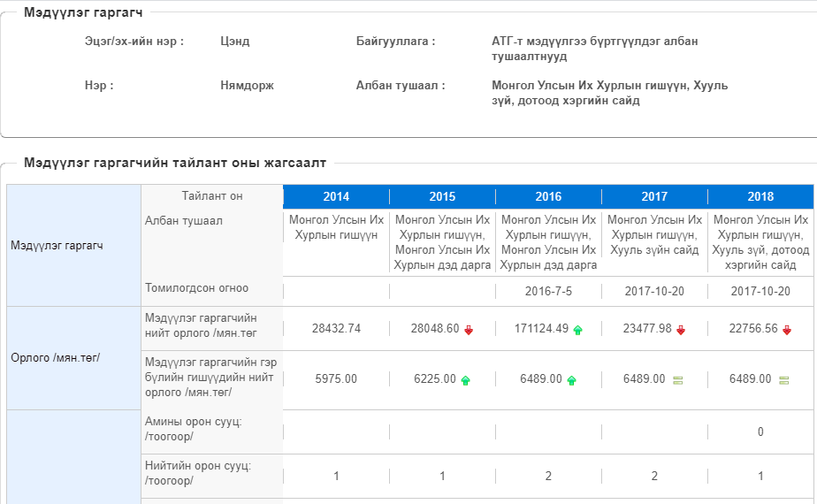The height and width of the screenshot is (504, 817).
Task: Click the 'Албан тушаал' row label in table
Action: [x=184, y=220]
